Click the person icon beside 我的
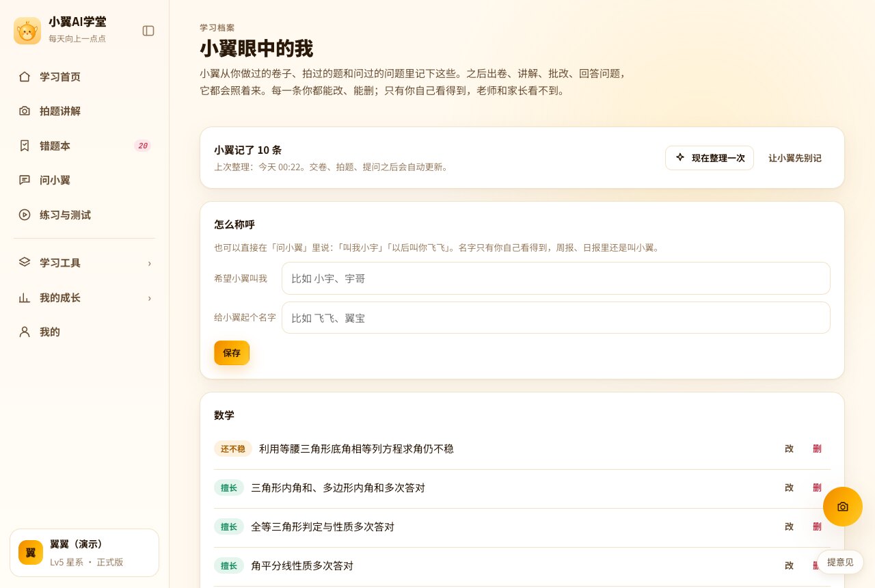 tap(25, 332)
